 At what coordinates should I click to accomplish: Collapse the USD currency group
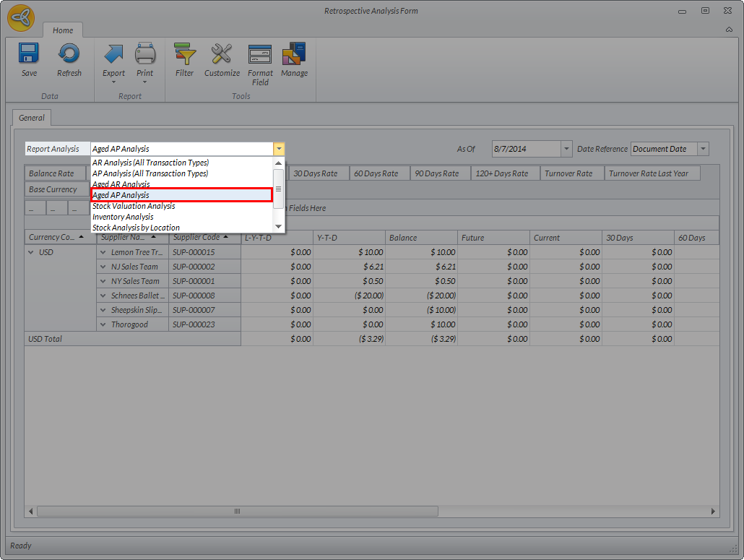31,252
